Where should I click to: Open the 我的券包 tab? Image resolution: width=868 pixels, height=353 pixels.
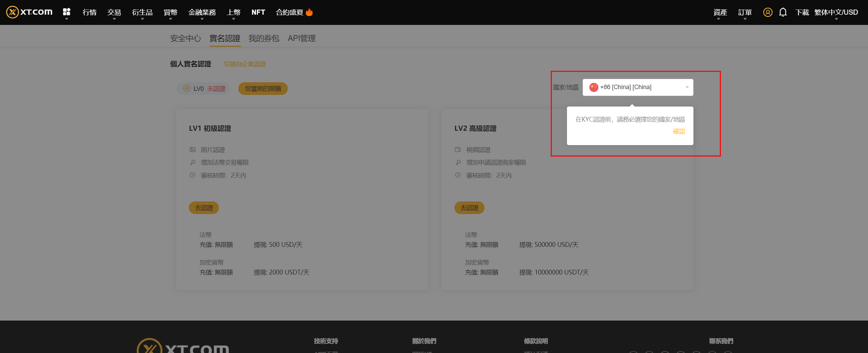[x=264, y=38]
